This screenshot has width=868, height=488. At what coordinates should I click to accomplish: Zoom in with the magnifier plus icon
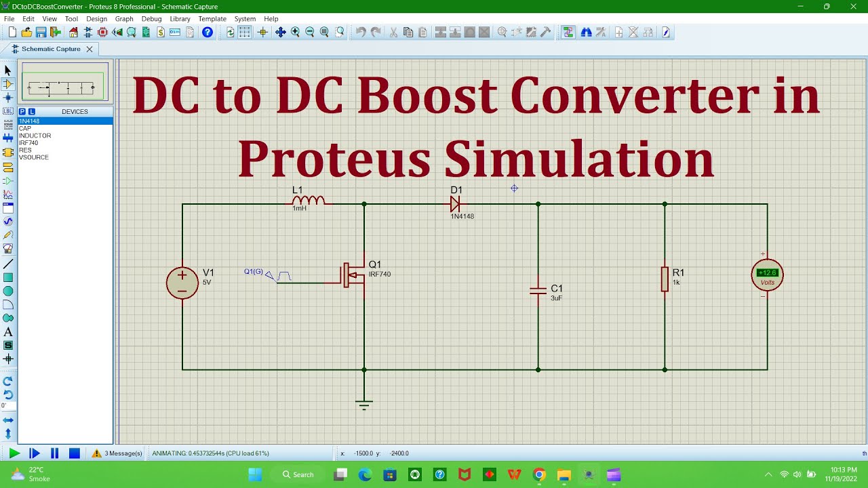click(x=296, y=32)
